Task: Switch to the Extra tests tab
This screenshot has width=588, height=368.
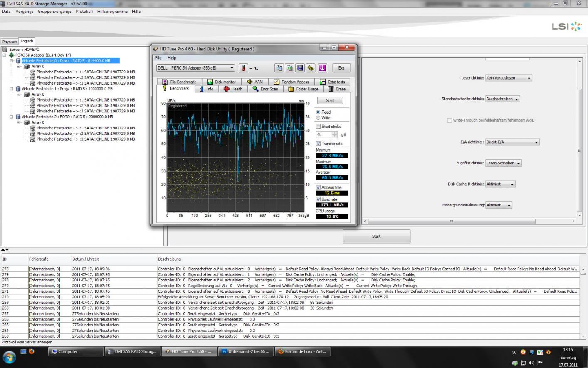Action: pyautogui.click(x=332, y=82)
